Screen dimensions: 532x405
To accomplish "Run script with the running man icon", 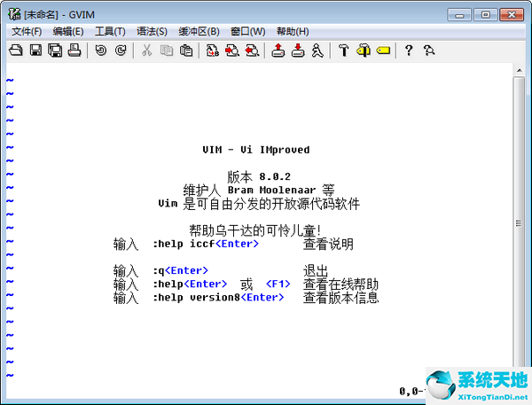I will click(x=317, y=51).
